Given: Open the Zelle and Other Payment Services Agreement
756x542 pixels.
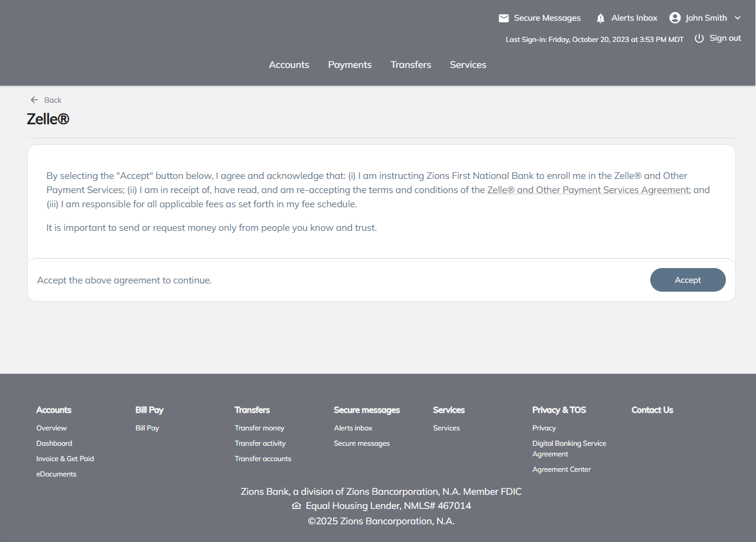Looking at the screenshot, I should pyautogui.click(x=588, y=190).
